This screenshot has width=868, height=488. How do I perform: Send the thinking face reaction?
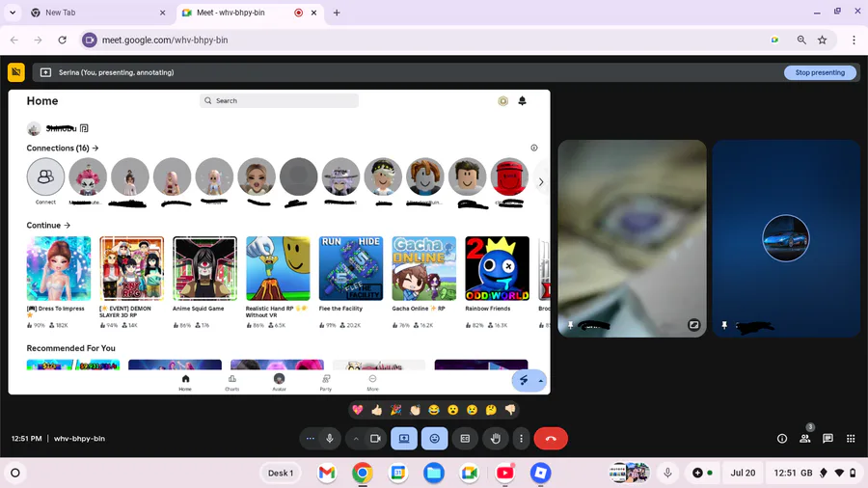(491, 410)
